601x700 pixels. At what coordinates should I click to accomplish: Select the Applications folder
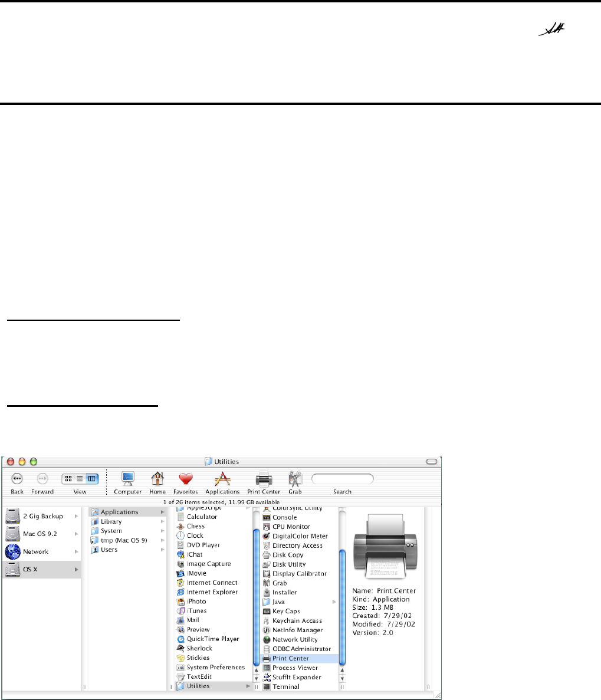[x=128, y=512]
